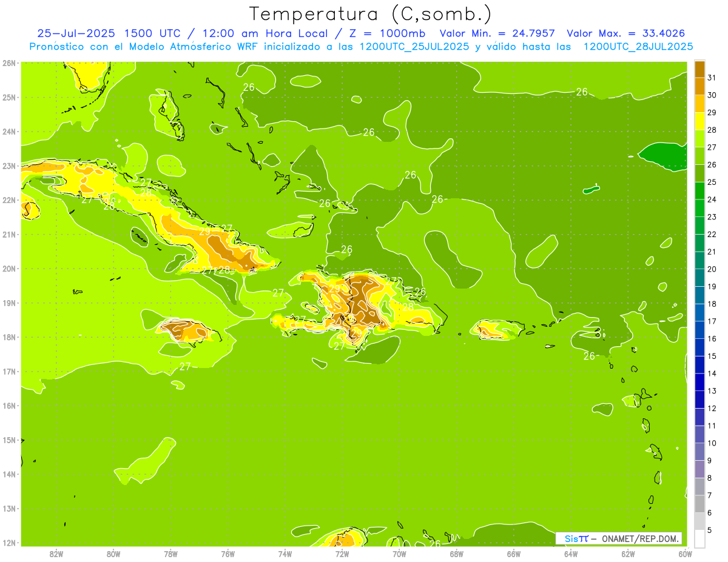Click the 14N latitude label

pyautogui.click(x=9, y=474)
